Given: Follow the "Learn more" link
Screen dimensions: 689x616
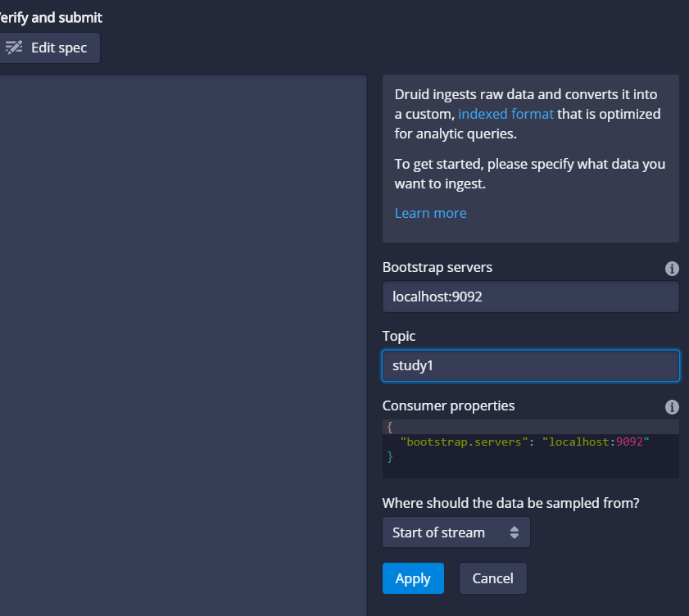Looking at the screenshot, I should 430,213.
